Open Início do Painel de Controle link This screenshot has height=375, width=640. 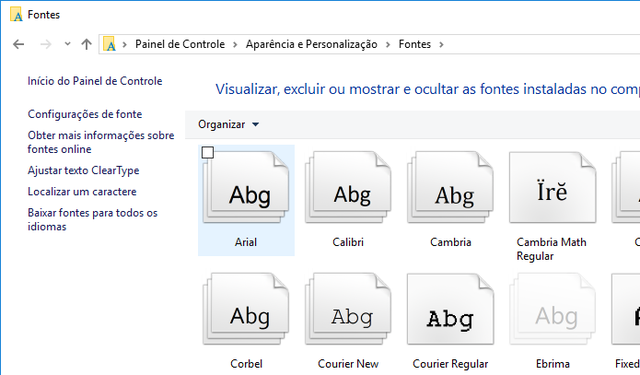95,81
